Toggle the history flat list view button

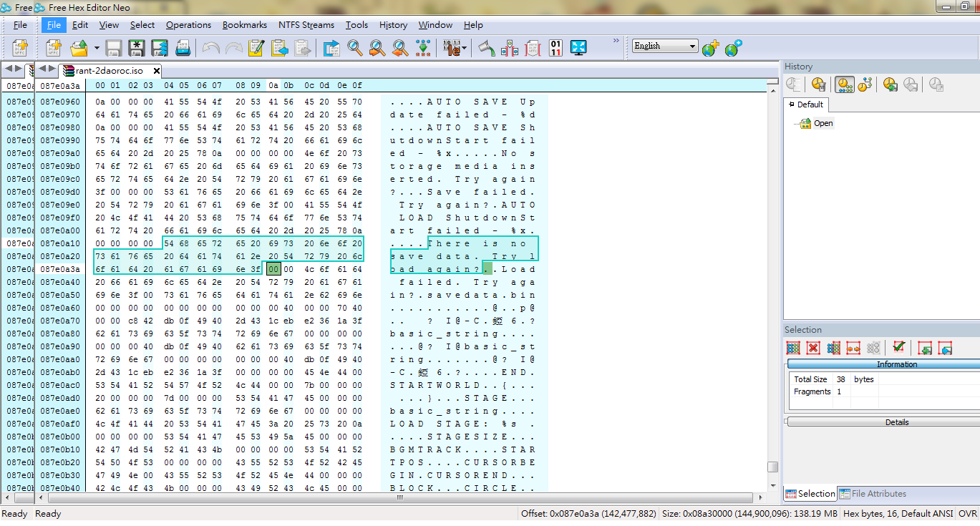pyautogui.click(x=845, y=84)
